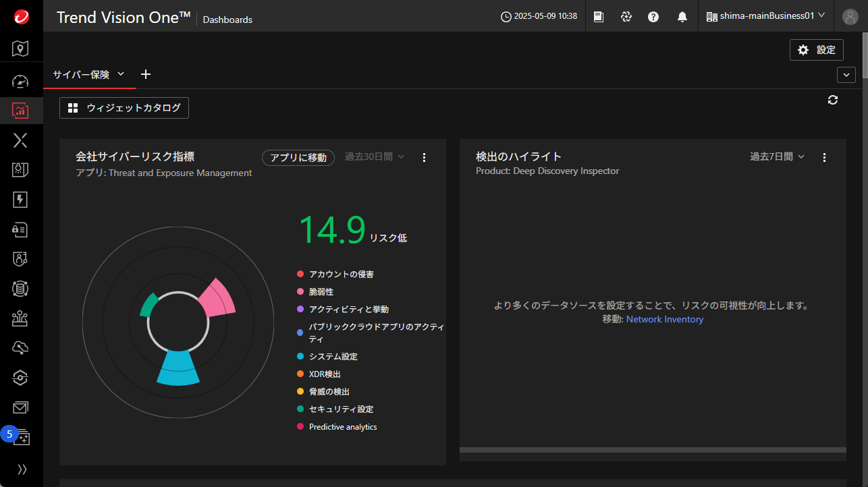
Task: Toggle the アクティビティと挙動 legend entry
Action: point(343,310)
